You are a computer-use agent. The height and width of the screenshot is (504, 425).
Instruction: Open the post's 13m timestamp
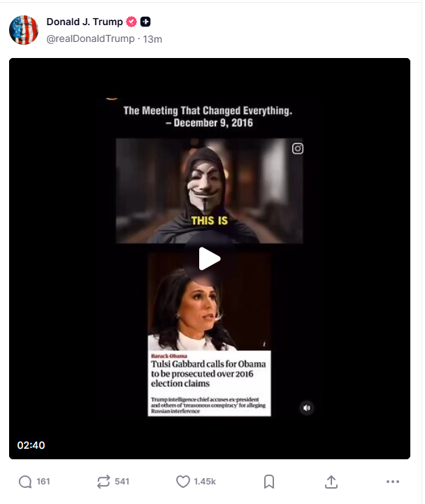click(152, 39)
